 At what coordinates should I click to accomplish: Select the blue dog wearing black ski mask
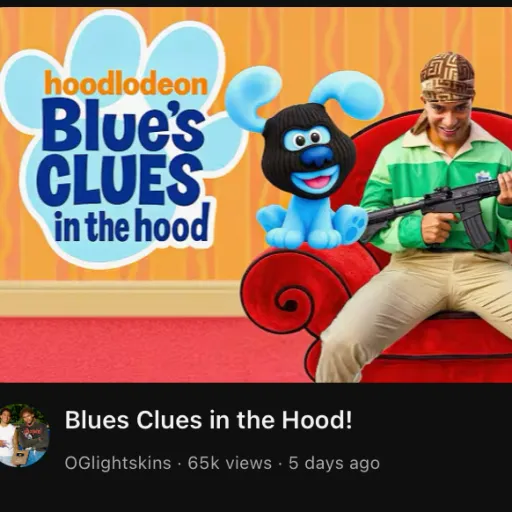(312, 160)
